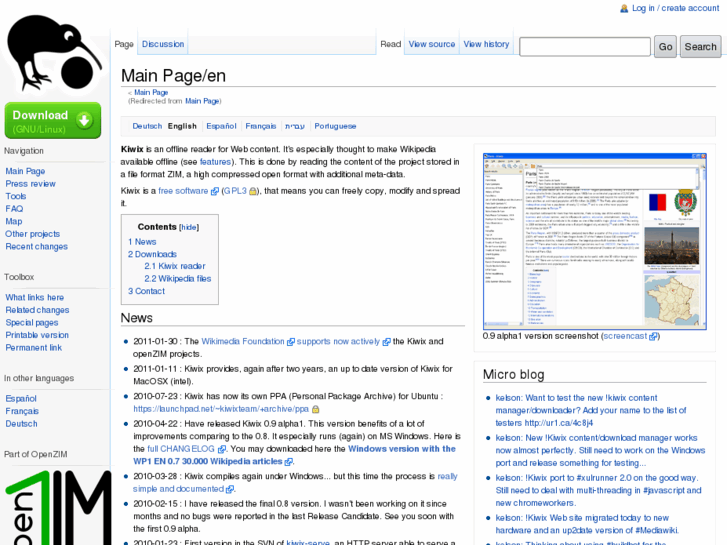The width and height of the screenshot is (727, 545).
Task: Hide the Contents table via hide link
Action: (189, 227)
